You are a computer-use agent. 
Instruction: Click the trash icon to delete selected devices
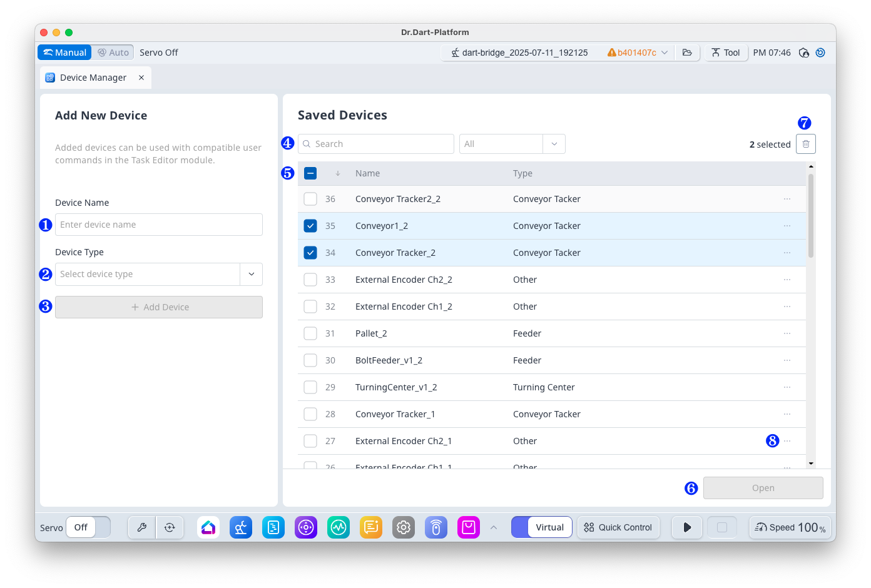click(805, 144)
